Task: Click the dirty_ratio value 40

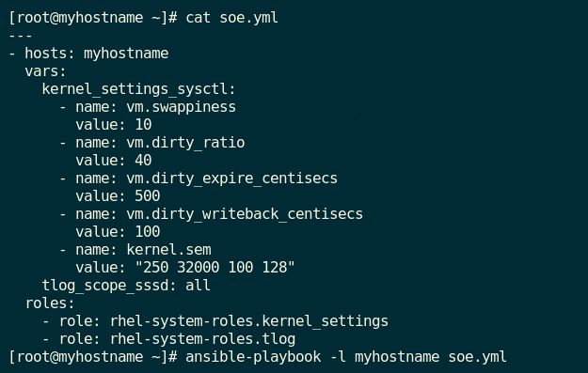Action: (x=143, y=161)
